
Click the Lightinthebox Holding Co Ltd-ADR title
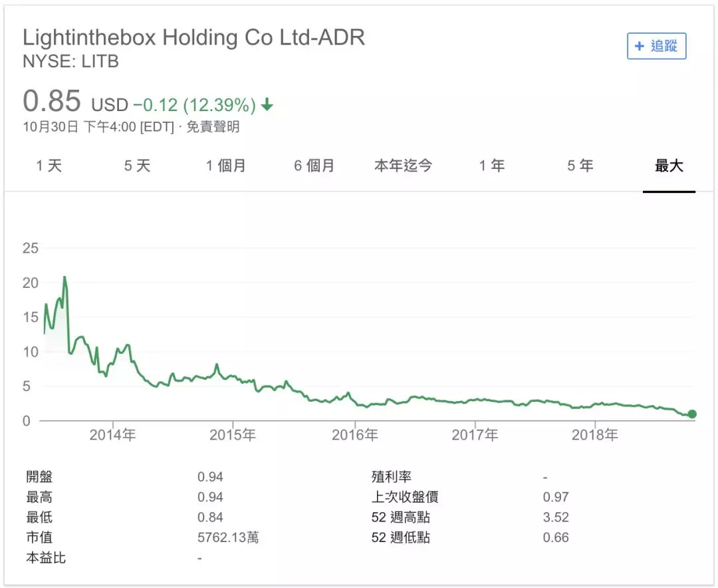tap(193, 37)
